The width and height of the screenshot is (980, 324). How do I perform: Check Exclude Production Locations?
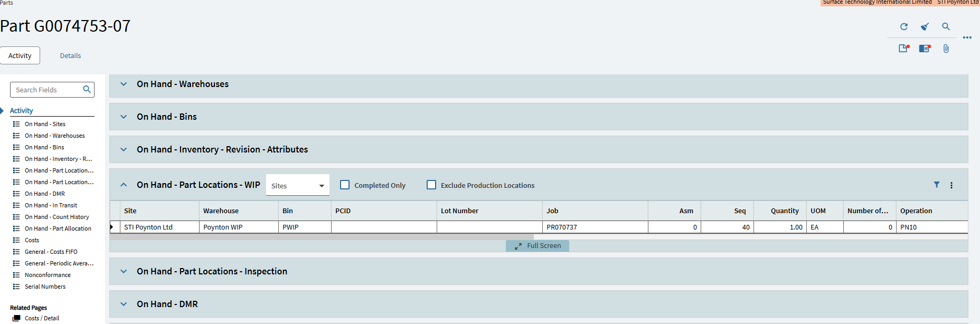coord(431,185)
